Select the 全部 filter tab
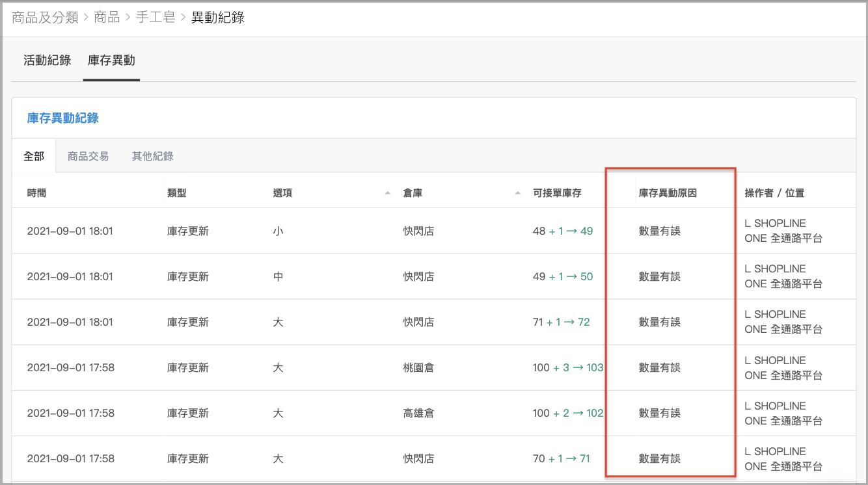This screenshot has width=868, height=485. click(x=34, y=156)
